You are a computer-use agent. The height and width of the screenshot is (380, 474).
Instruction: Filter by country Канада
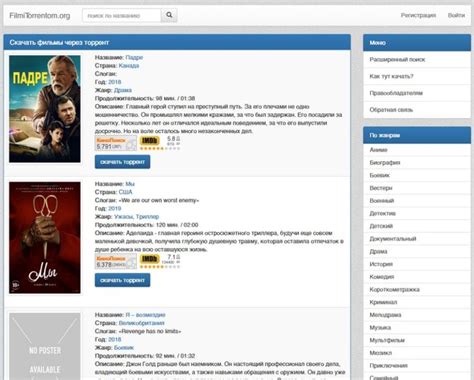coord(129,65)
